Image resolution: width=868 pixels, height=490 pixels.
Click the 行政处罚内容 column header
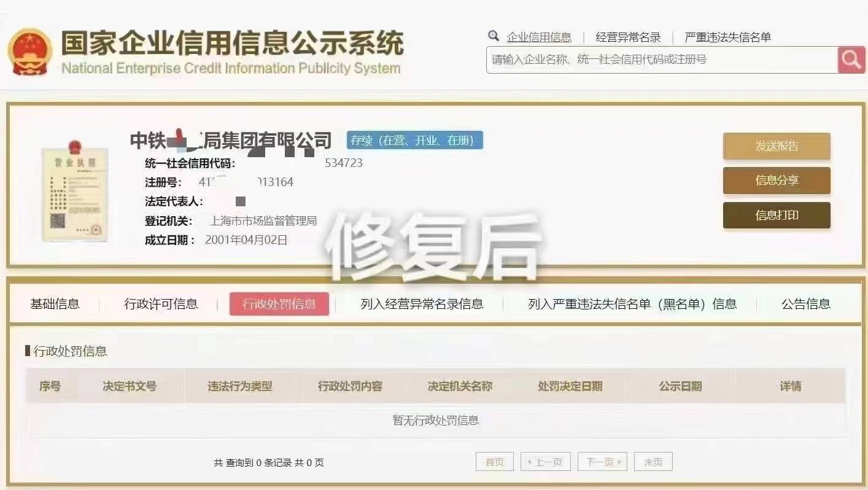tap(350, 386)
